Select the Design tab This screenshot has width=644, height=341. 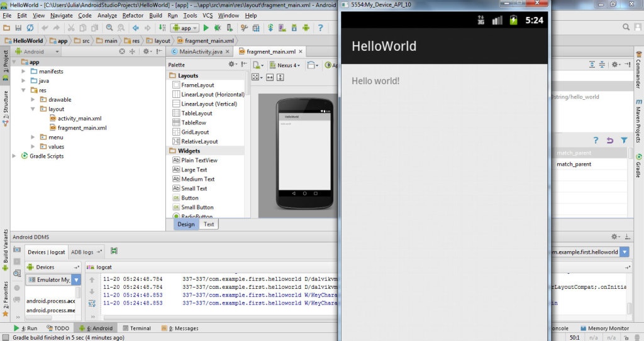[x=186, y=224]
